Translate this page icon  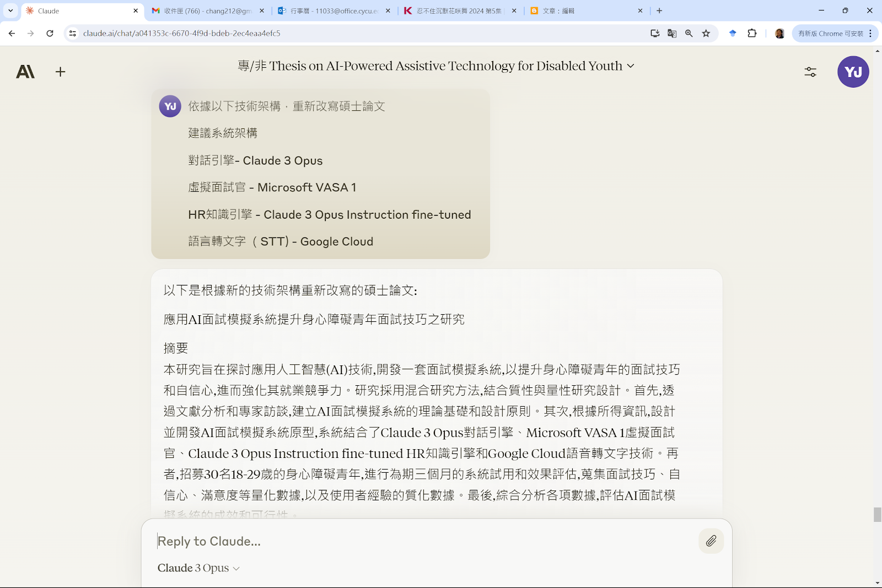pos(672,34)
